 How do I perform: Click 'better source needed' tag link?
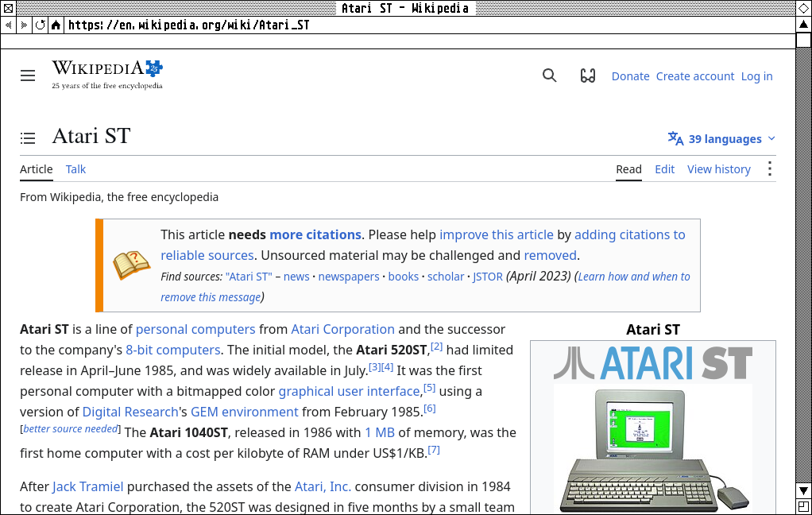pyautogui.click(x=71, y=429)
